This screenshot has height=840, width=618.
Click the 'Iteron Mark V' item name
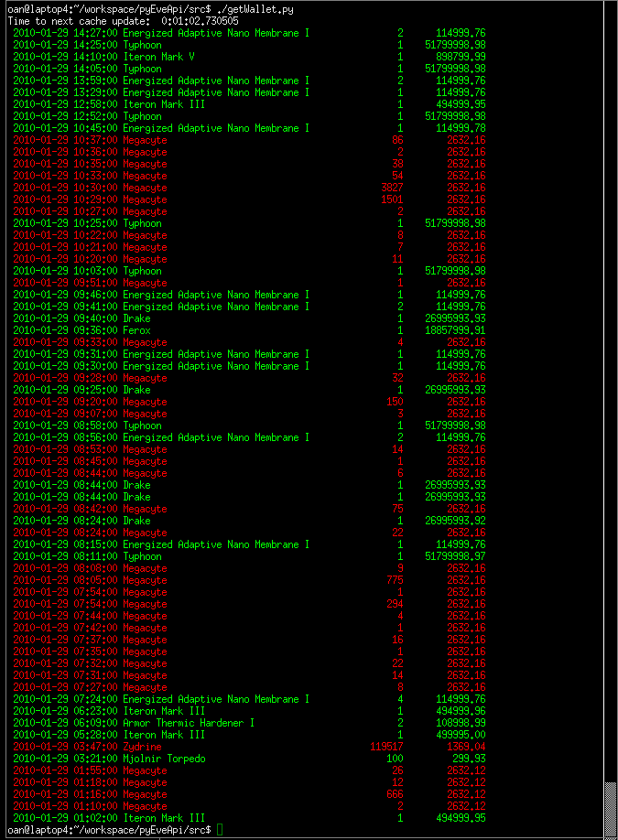tap(158, 57)
